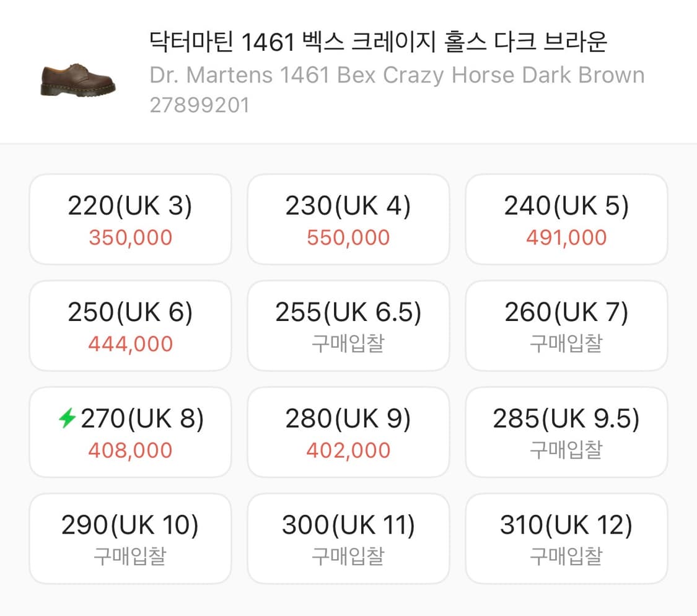Select size 240(UK 5) priced 491,000
Viewport: 697px width, 616px height.
566,219
